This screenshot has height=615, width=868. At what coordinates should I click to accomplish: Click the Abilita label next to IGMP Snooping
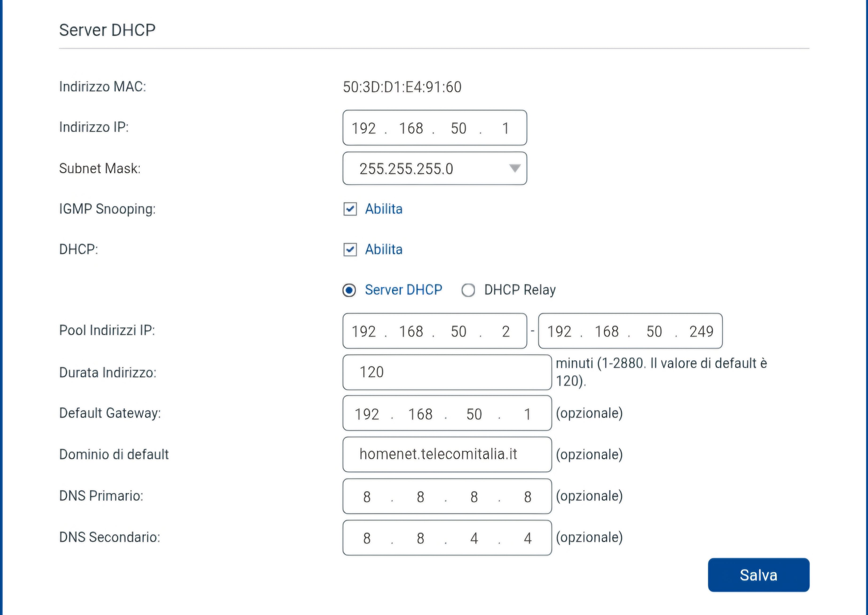point(384,209)
